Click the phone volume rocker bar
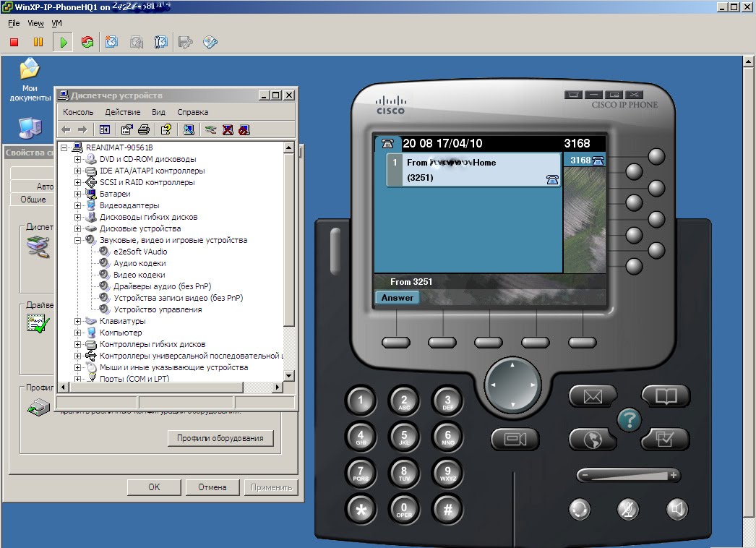This screenshot has height=548, width=756. pyautogui.click(x=628, y=475)
